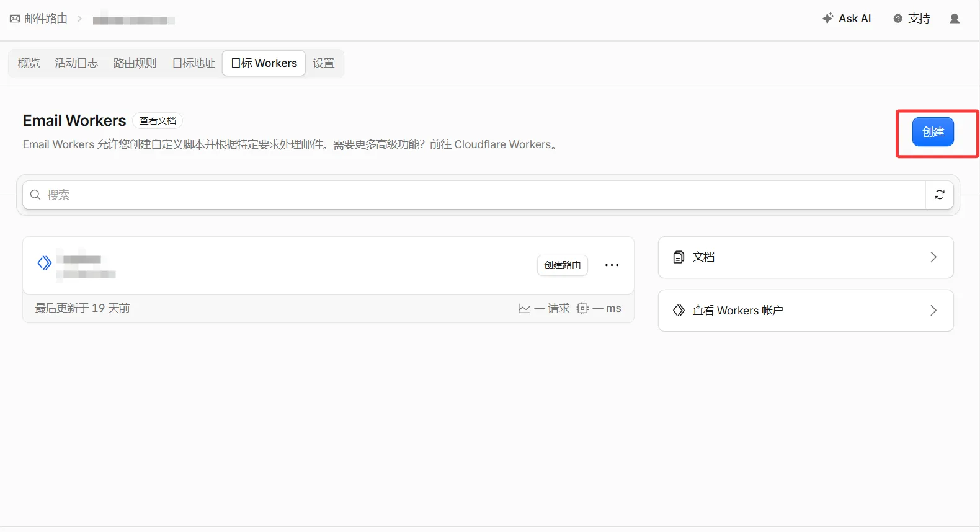Click Workers icon in 查看 Workers 帐户 card
980x532 pixels.
(x=679, y=311)
